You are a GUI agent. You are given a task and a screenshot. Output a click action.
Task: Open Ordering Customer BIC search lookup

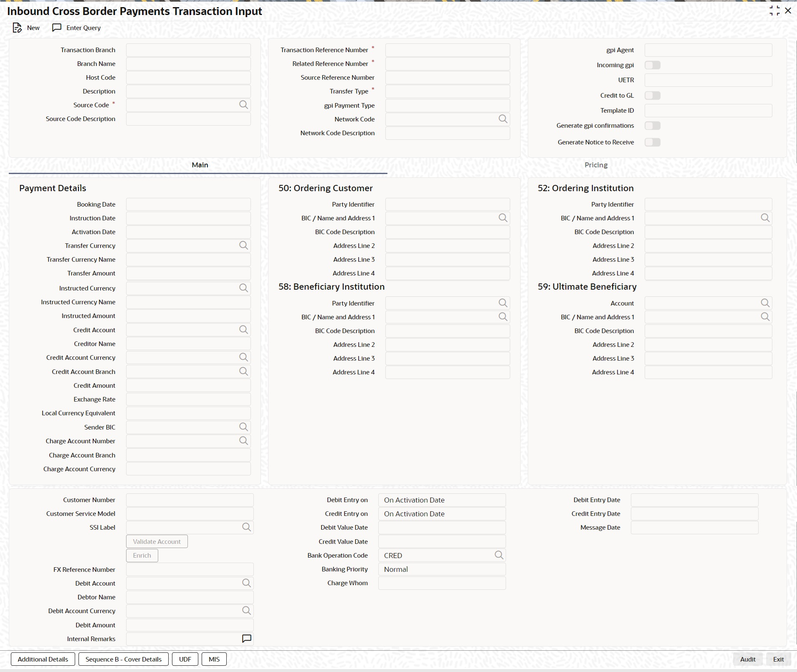pos(503,218)
